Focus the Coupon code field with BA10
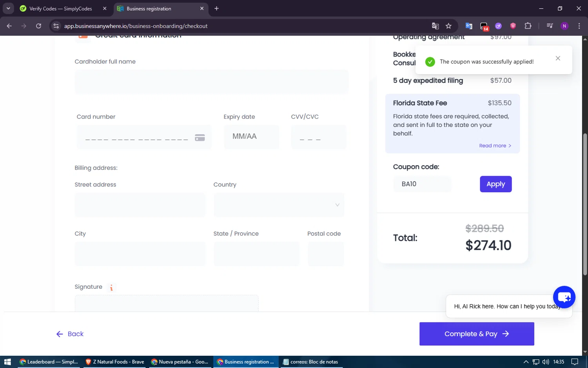The image size is (588, 368). (x=422, y=184)
